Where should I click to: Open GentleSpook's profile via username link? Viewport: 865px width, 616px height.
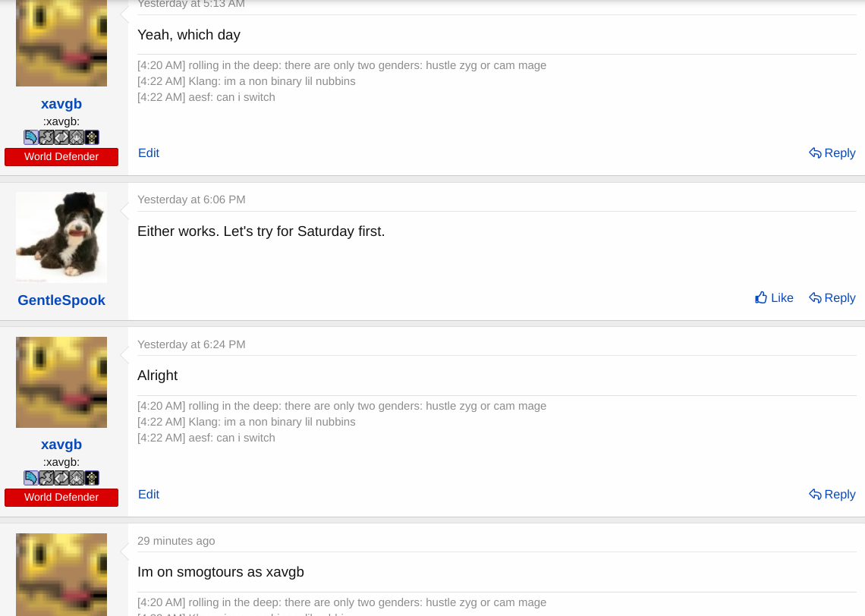click(61, 300)
